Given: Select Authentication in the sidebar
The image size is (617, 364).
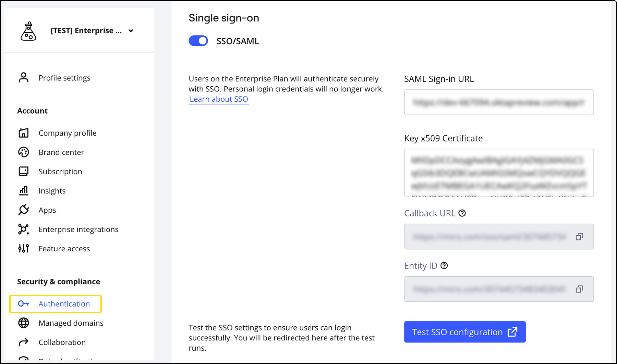Looking at the screenshot, I should point(64,304).
